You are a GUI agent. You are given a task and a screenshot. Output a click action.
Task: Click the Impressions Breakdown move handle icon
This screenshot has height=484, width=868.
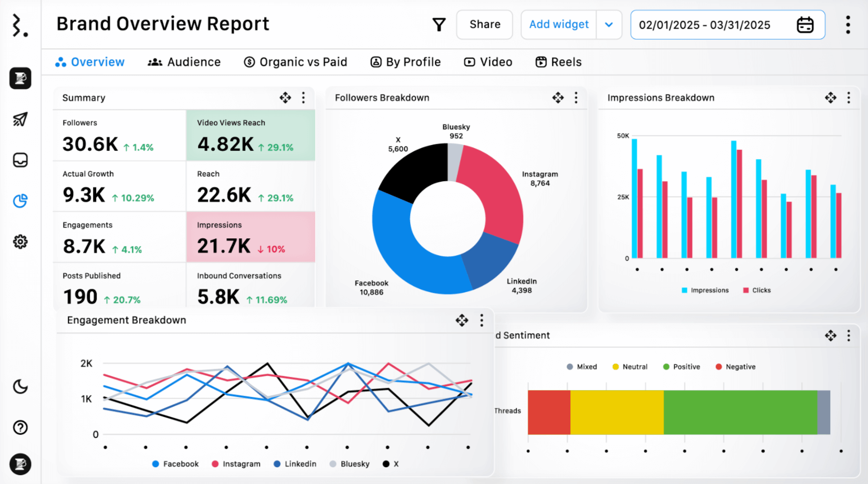[830, 98]
